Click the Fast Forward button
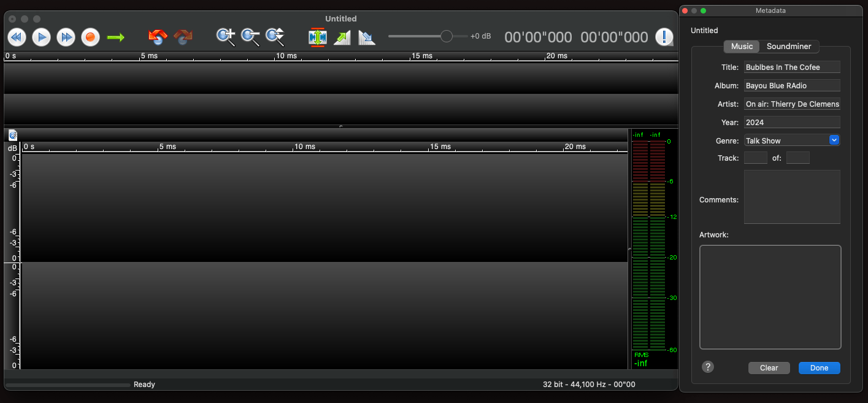This screenshot has width=868, height=403. [x=66, y=37]
